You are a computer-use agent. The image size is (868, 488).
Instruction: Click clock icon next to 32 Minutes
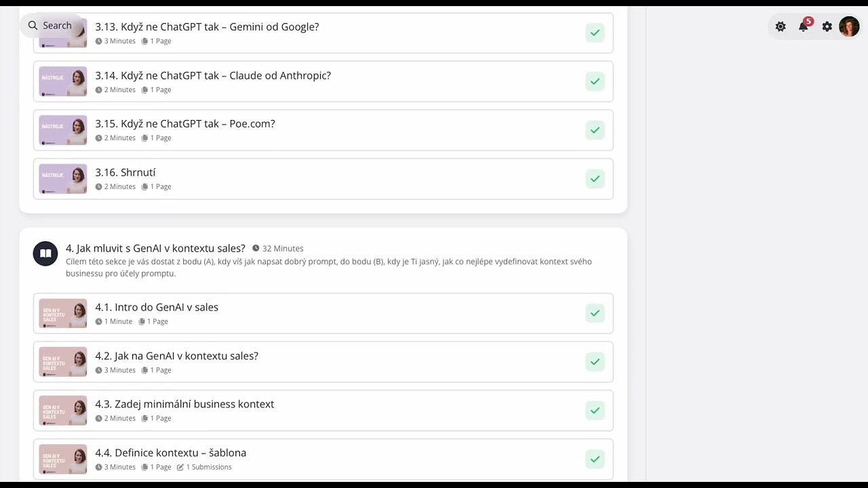256,248
